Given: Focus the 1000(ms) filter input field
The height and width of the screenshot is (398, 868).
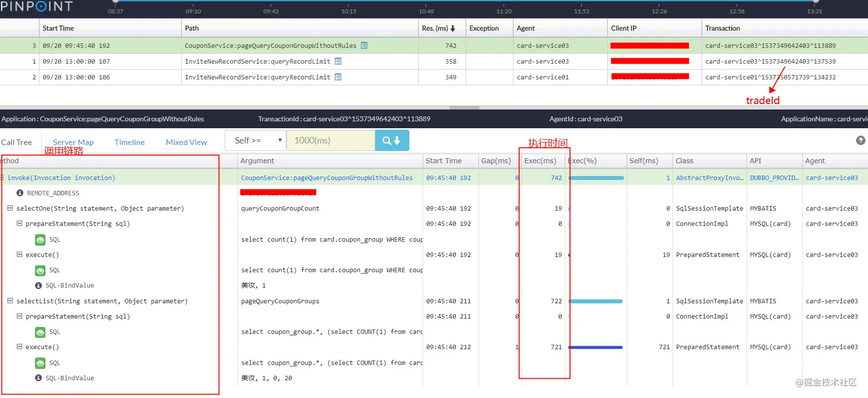Looking at the screenshot, I should 331,141.
